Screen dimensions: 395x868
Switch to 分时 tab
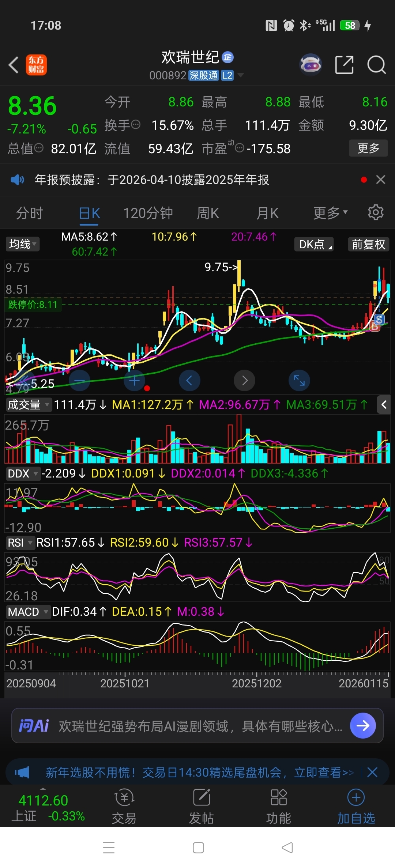[30, 213]
